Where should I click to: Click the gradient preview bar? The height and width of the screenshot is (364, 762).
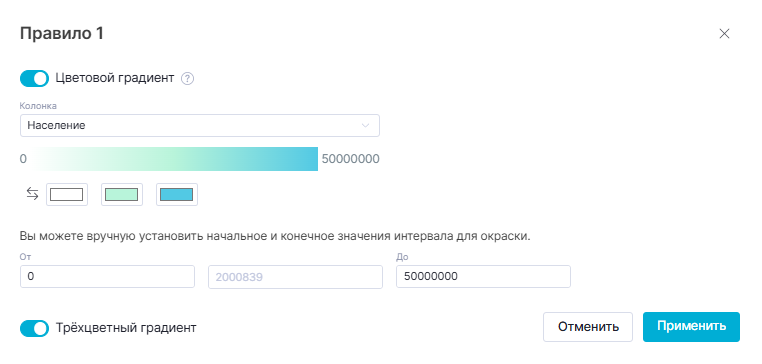click(176, 159)
